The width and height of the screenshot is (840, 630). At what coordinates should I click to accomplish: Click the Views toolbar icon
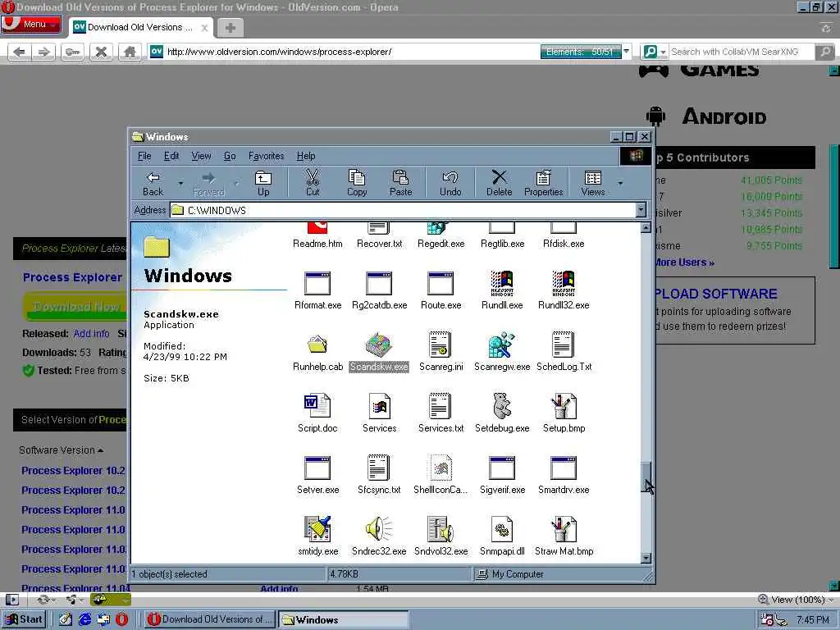tap(592, 183)
